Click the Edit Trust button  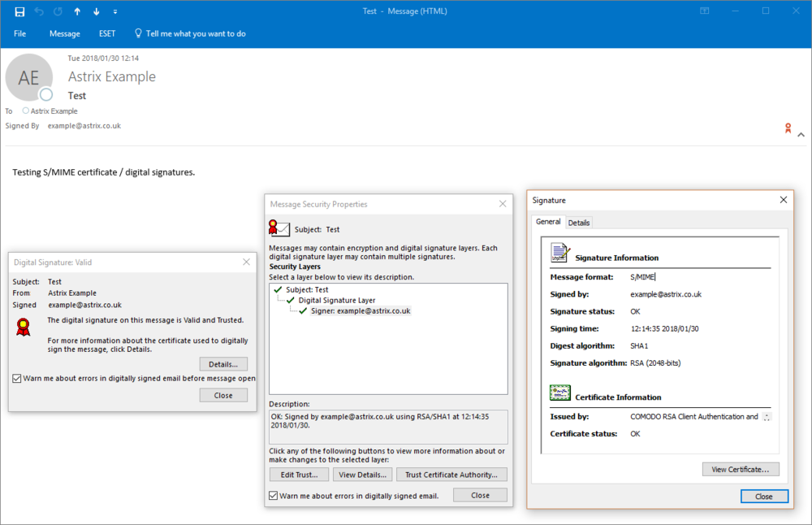coord(300,475)
